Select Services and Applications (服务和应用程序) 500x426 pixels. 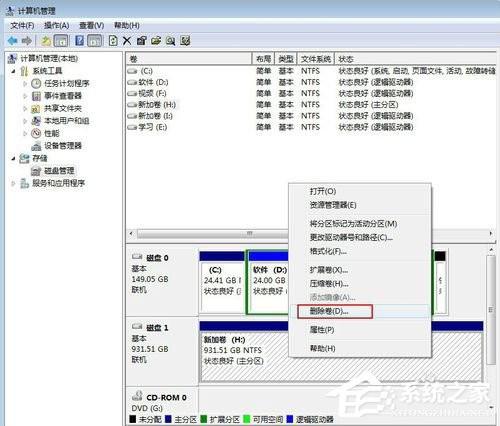(58, 183)
